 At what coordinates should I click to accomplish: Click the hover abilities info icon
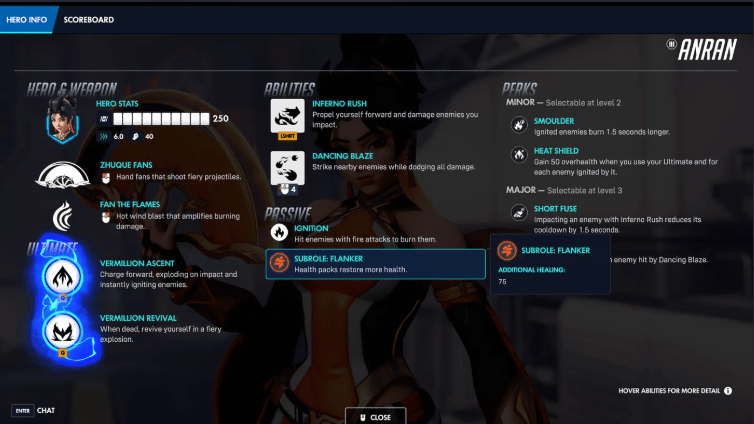(728, 390)
